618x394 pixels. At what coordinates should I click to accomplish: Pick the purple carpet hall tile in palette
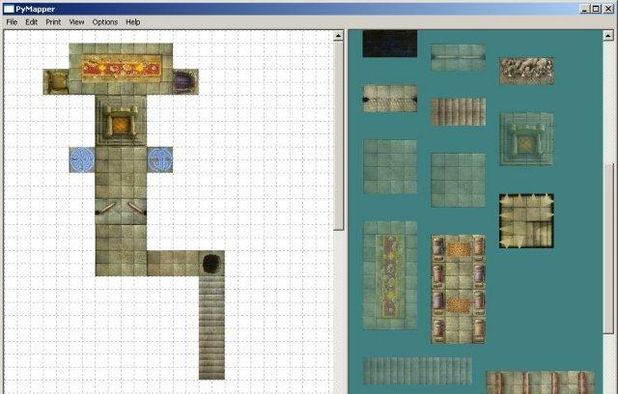tap(390, 275)
